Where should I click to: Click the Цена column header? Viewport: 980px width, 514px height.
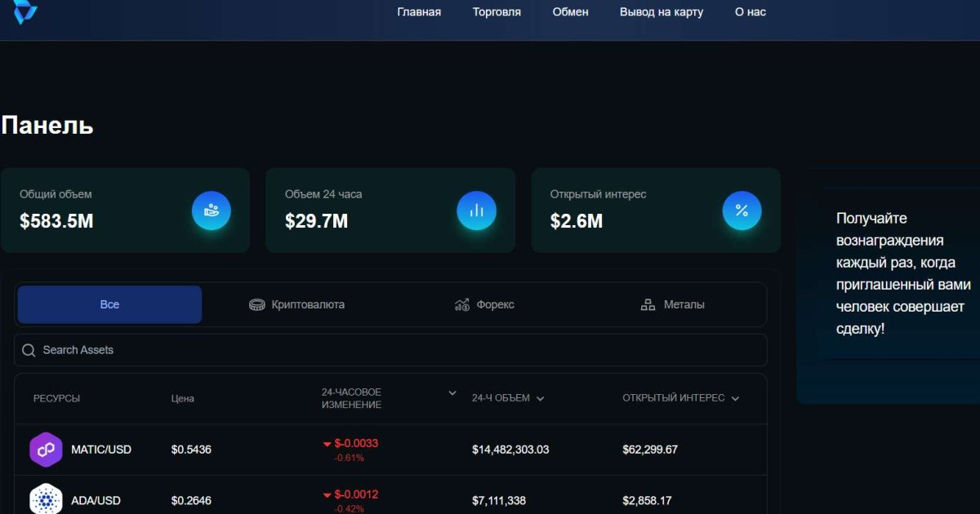coord(183,399)
